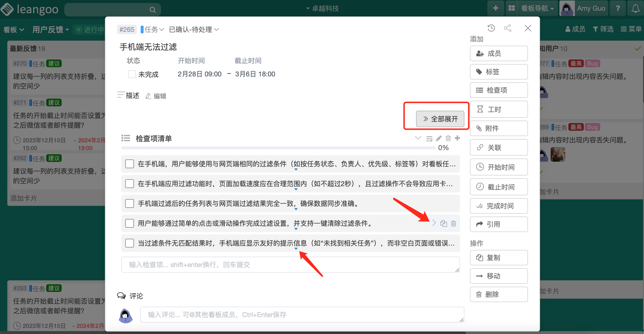Collapse checklist with chevron down arrow
This screenshot has height=334, width=644.
click(x=418, y=138)
